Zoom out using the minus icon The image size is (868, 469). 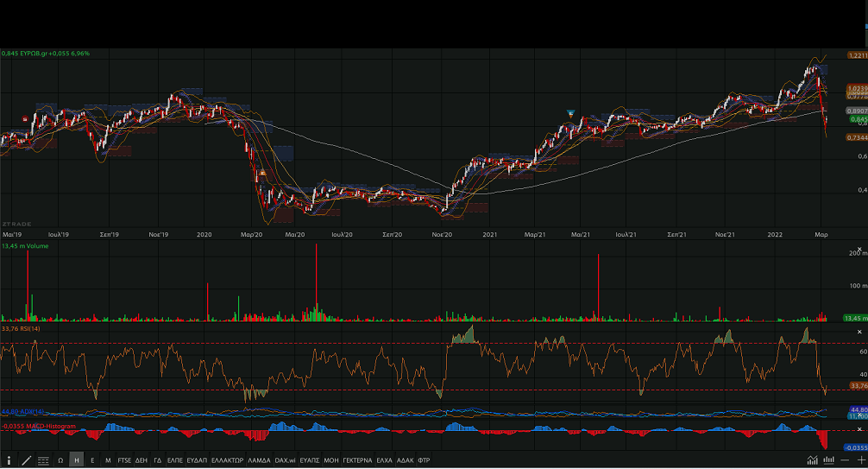pos(846,460)
